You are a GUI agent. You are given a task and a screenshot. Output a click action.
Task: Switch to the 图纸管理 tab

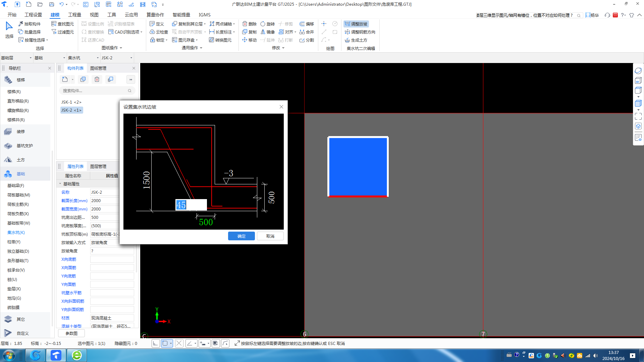(98, 68)
